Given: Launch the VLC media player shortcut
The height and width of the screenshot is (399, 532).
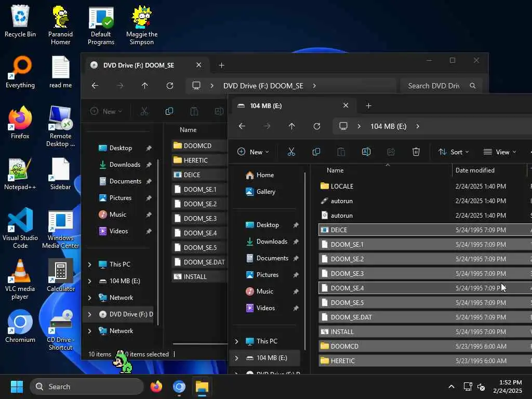Looking at the screenshot, I should [20, 279].
